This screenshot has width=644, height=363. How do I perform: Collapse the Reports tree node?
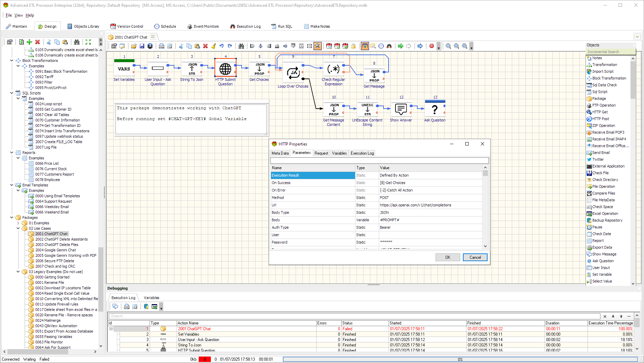pos(11,152)
